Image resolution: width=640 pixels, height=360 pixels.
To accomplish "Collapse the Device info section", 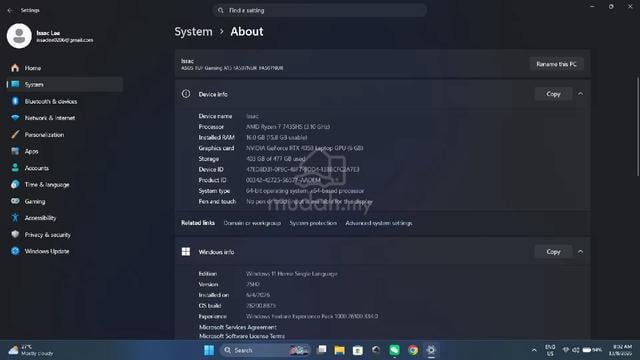I will [580, 94].
